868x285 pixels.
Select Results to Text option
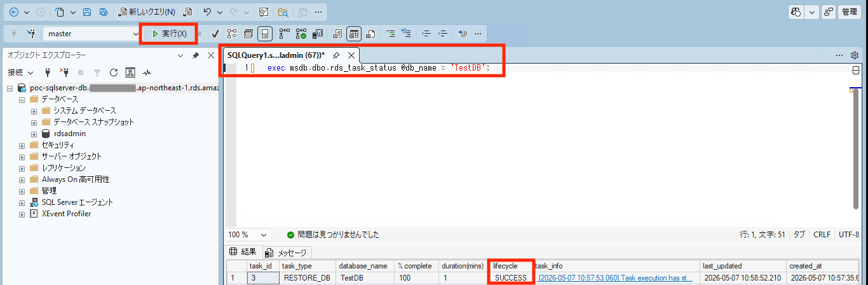tap(337, 33)
